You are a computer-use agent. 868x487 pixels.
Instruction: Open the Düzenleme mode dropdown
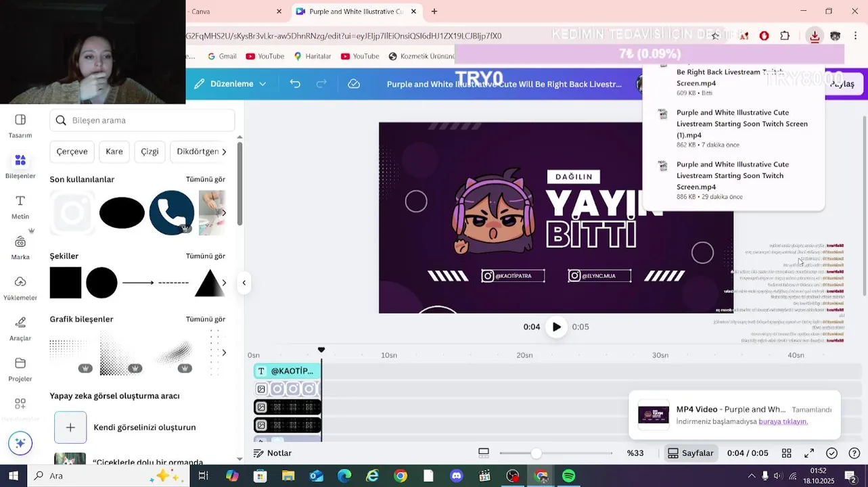tap(230, 84)
